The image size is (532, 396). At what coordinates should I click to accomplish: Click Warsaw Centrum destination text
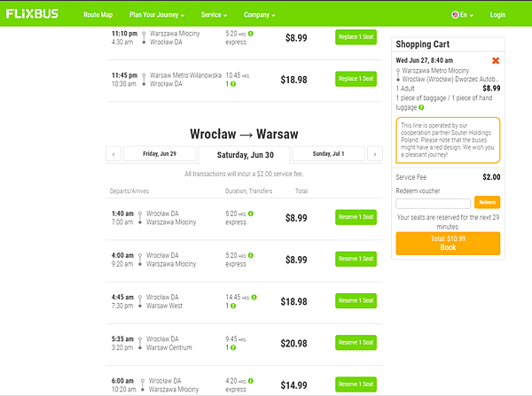[169, 347]
